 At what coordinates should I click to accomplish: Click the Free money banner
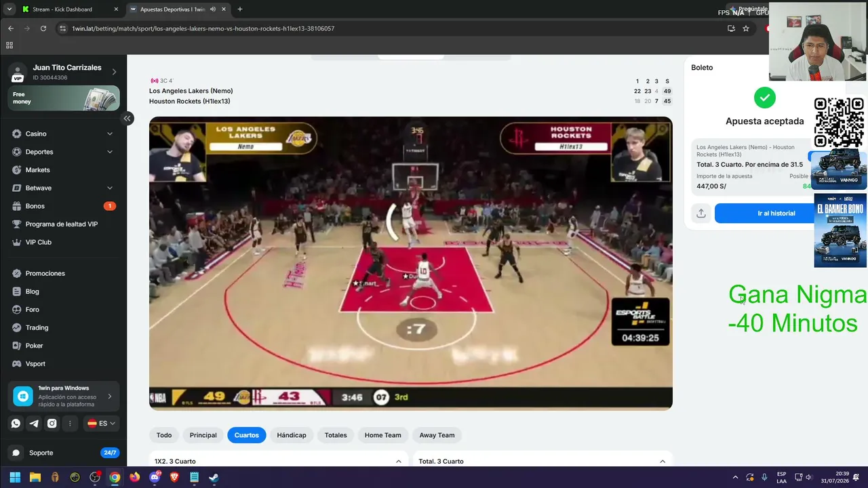click(64, 98)
